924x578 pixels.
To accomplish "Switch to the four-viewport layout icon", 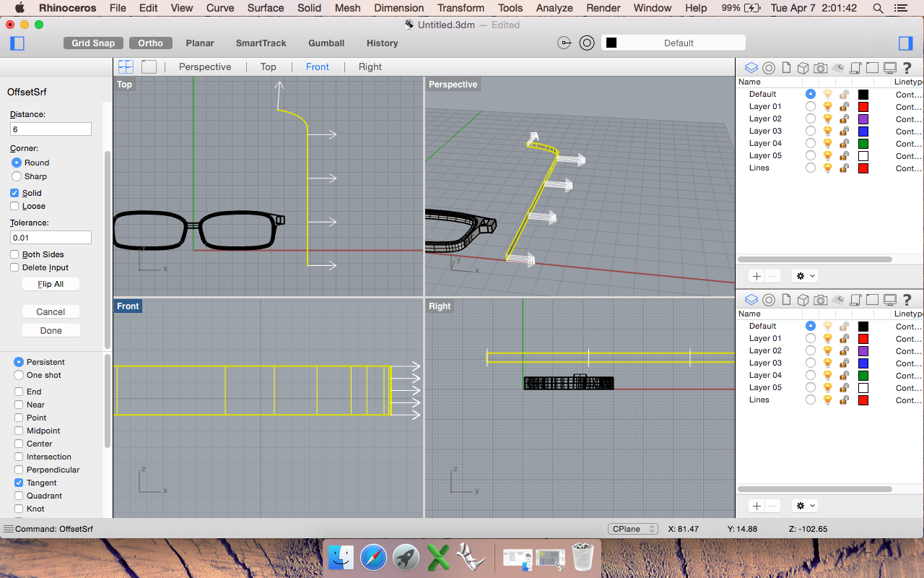I will 126,66.
